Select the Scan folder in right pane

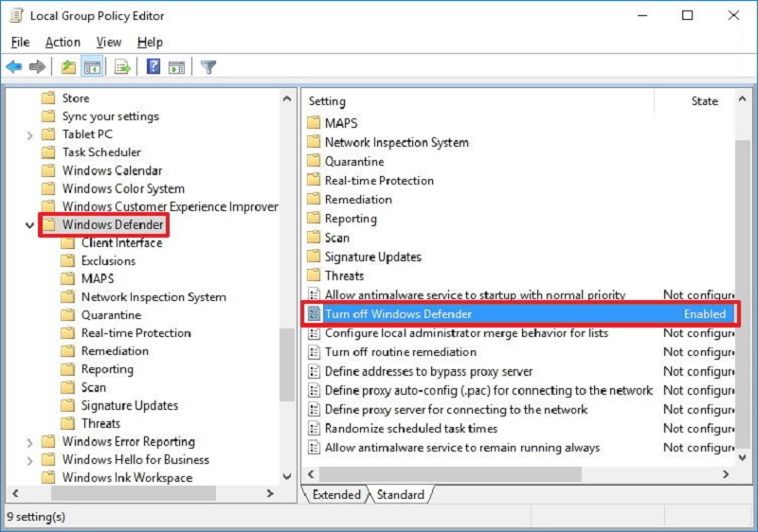pyautogui.click(x=337, y=238)
